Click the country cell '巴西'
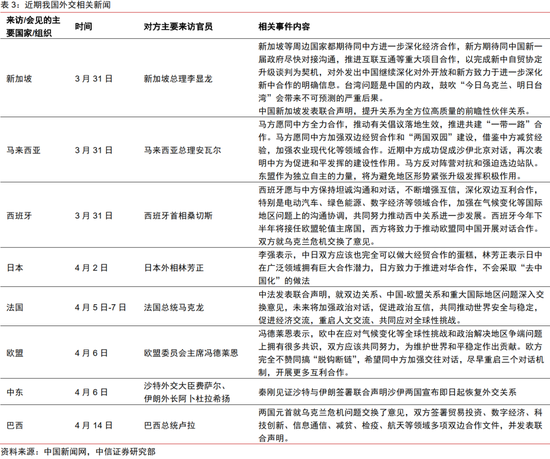Image resolution: width=550 pixels, height=459 pixels. point(15,425)
